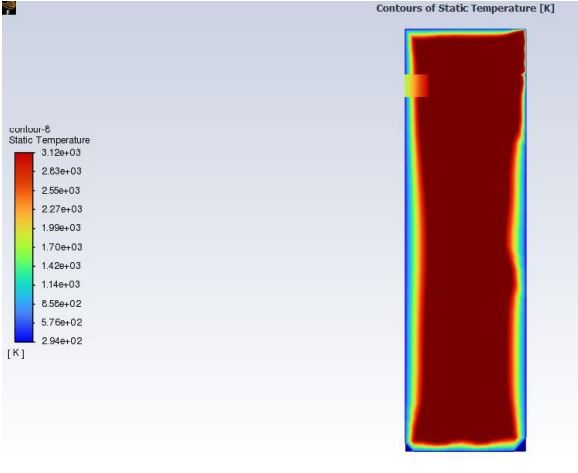The width and height of the screenshot is (578, 473).
Task: Click the 2.83e+03 legend value
Action: tap(61, 171)
